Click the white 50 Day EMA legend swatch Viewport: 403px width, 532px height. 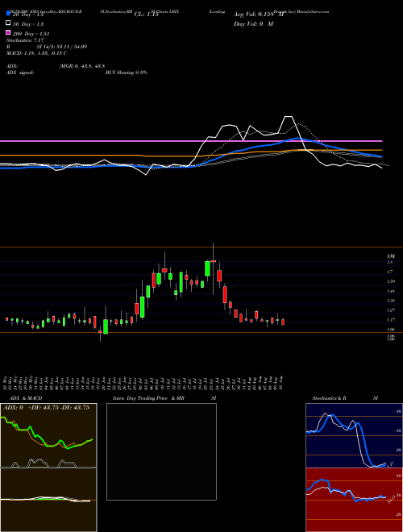9,23
